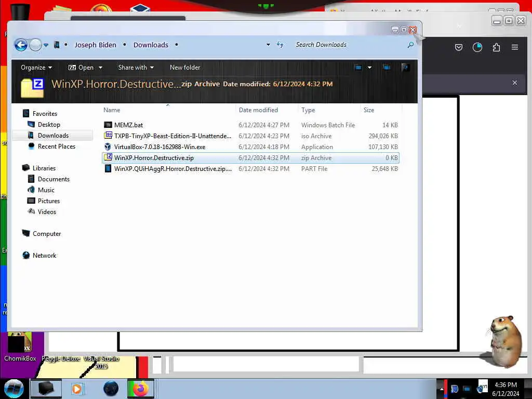Select Libraries in navigation pane
This screenshot has width=532, height=399.
coord(44,168)
